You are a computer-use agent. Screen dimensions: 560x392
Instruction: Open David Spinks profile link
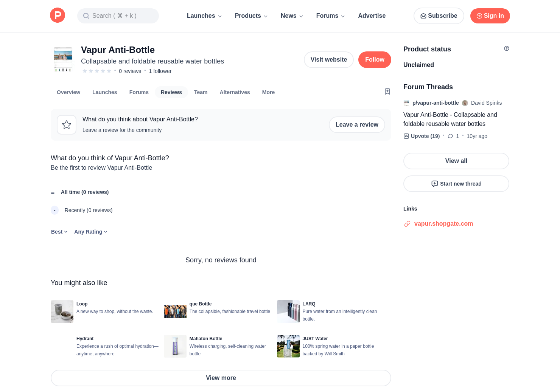point(487,103)
